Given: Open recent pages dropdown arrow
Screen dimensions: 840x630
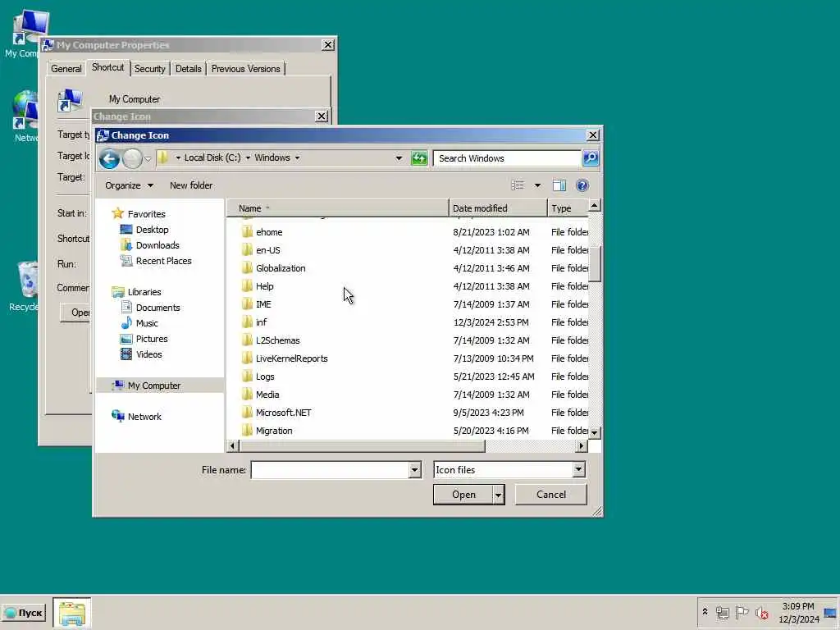Looking at the screenshot, I should tap(148, 158).
